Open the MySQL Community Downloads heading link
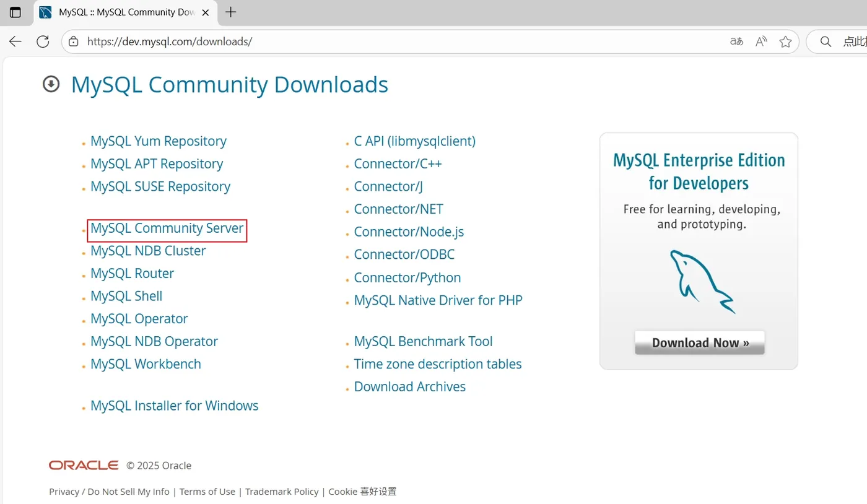The height and width of the screenshot is (504, 867). pyautogui.click(x=230, y=85)
